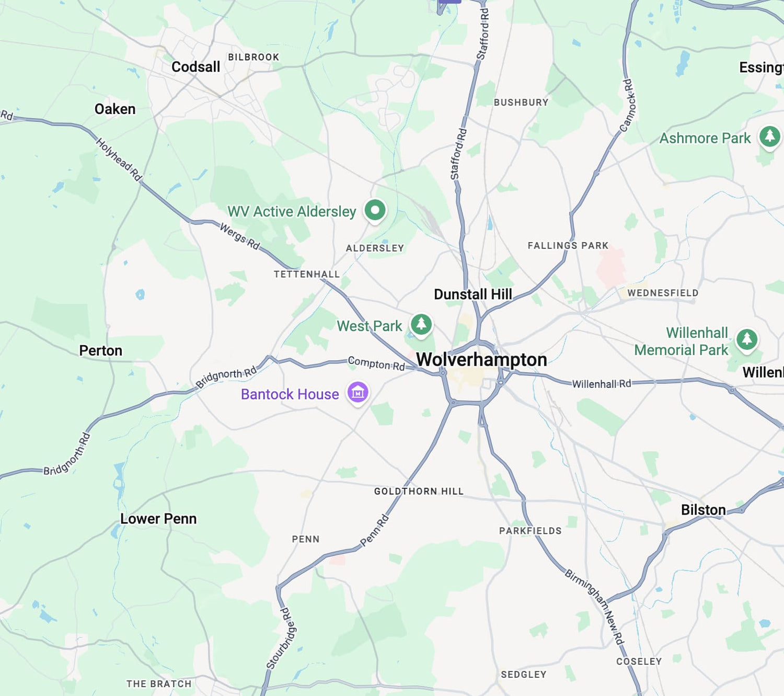Viewport: 784px width, 696px height.
Task: Select the West Park tree marker
Action: tap(421, 325)
